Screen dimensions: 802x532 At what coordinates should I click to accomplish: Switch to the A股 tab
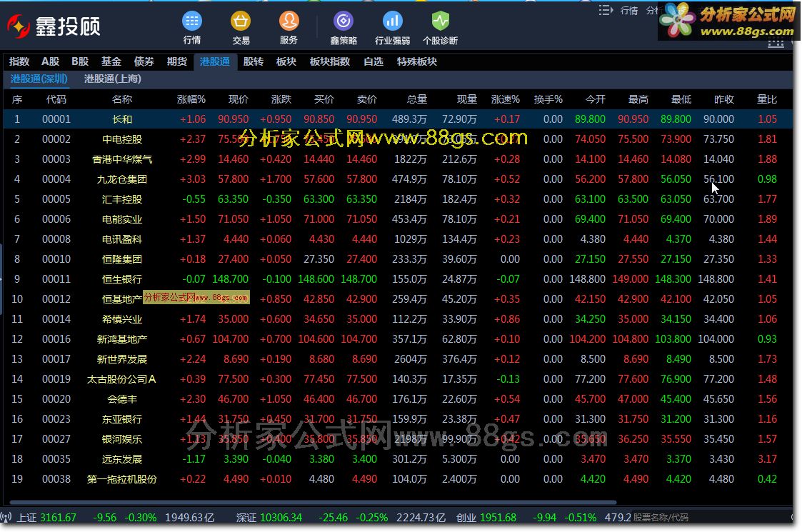[x=50, y=61]
